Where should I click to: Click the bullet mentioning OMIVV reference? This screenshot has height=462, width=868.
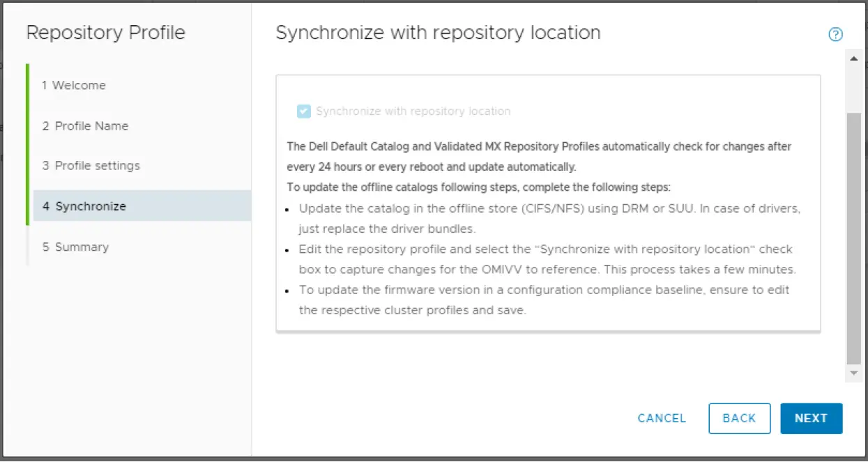tap(547, 259)
